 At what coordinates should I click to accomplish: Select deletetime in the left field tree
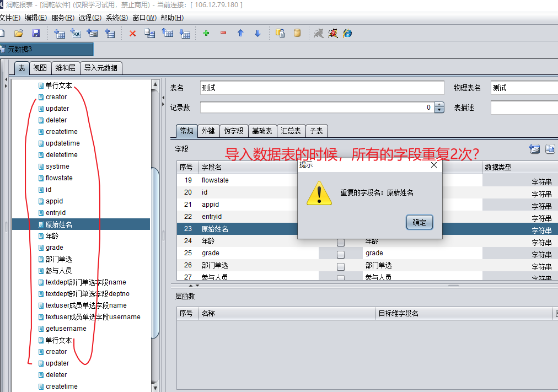coord(62,155)
